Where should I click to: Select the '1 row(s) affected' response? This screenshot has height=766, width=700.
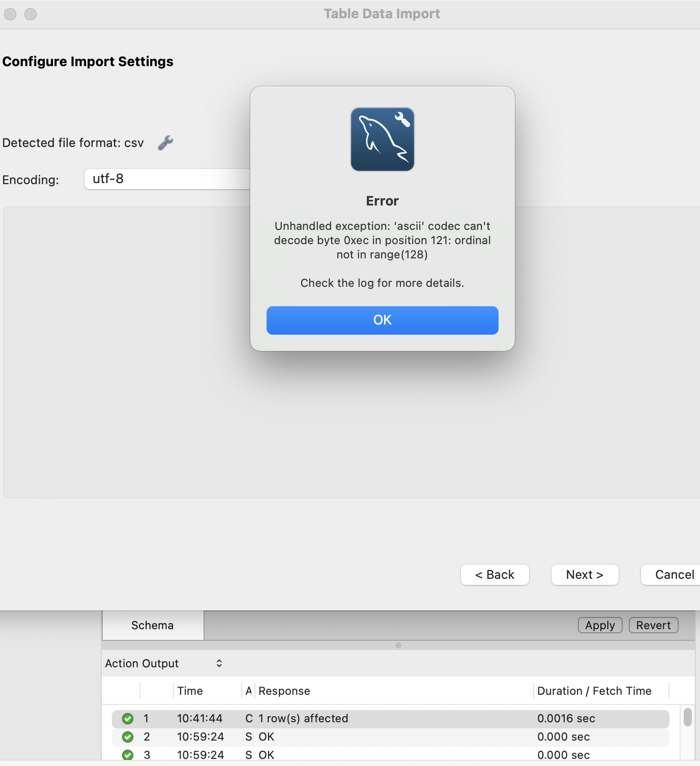(303, 718)
